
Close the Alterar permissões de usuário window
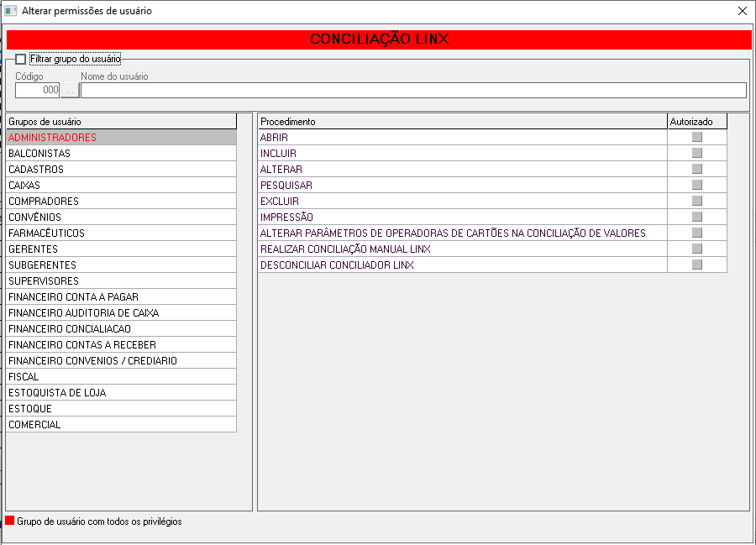[x=742, y=11]
